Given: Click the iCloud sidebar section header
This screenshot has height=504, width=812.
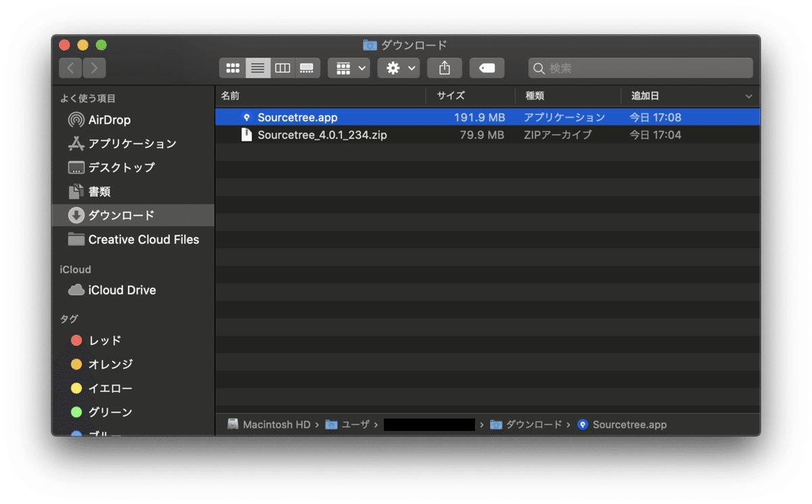Looking at the screenshot, I should tap(75, 269).
